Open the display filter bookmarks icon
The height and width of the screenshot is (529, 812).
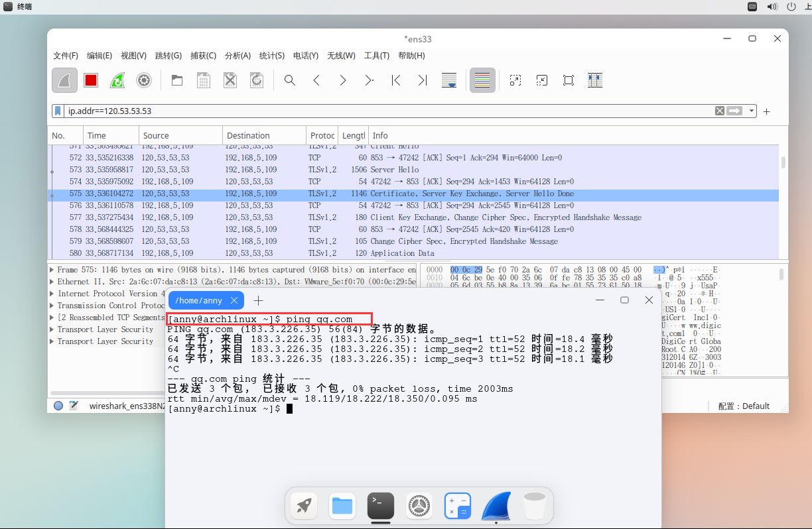pos(57,111)
